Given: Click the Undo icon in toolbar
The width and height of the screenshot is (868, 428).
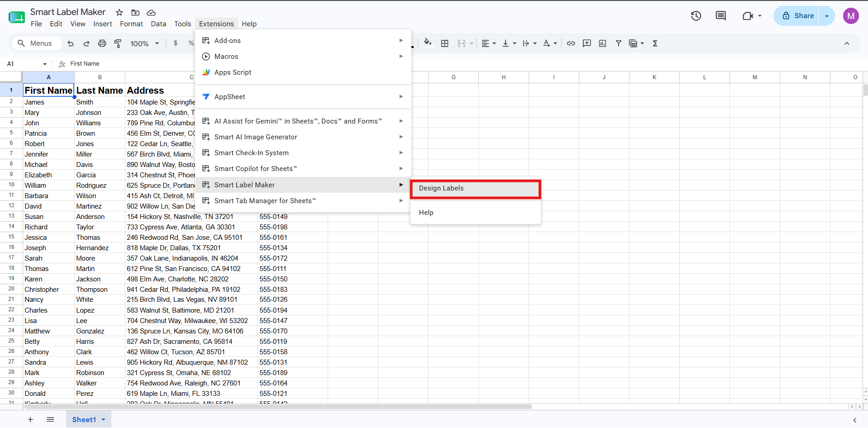Looking at the screenshot, I should (x=71, y=43).
